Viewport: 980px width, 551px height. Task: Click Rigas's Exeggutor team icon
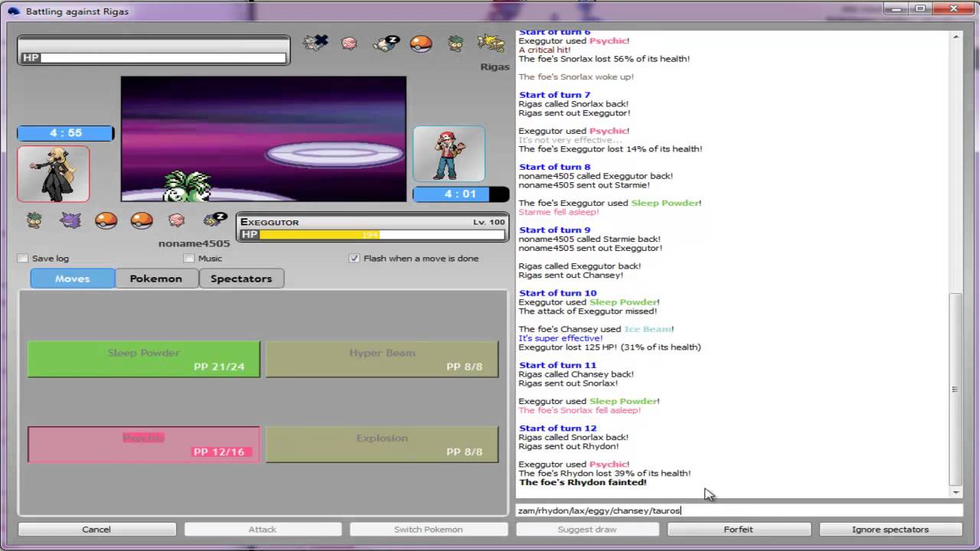456,43
